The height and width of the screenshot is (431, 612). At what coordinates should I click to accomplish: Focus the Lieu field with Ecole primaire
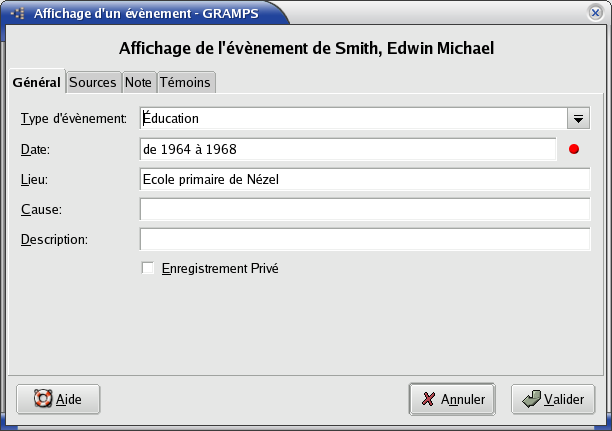pyautogui.click(x=365, y=180)
